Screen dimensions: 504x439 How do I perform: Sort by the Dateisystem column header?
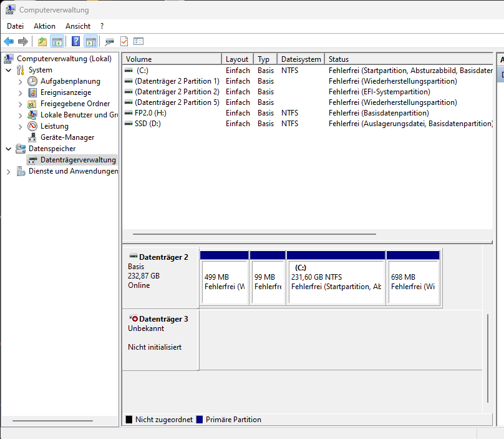tap(301, 59)
